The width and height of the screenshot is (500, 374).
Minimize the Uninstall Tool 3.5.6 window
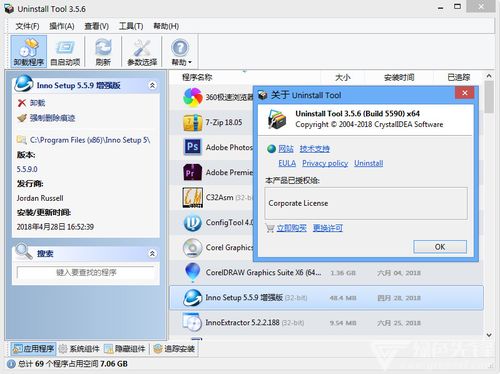pos(440,7)
